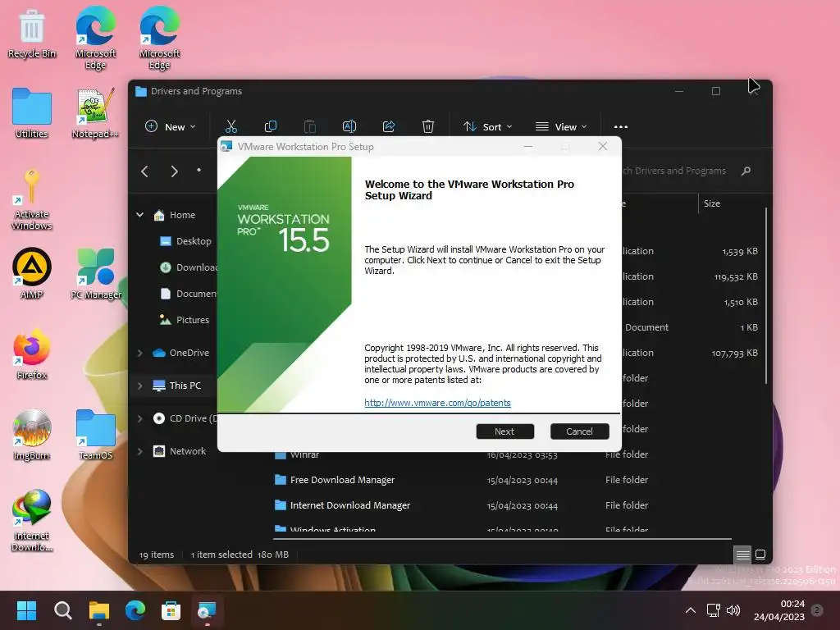Viewport: 840px width, 630px height.
Task: Select Downloads in Explorer sidebar
Action: click(189, 267)
